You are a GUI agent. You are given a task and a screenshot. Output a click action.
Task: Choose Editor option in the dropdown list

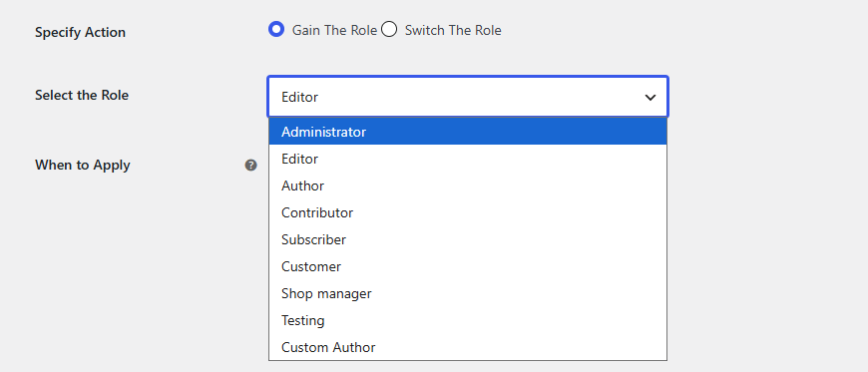point(468,159)
